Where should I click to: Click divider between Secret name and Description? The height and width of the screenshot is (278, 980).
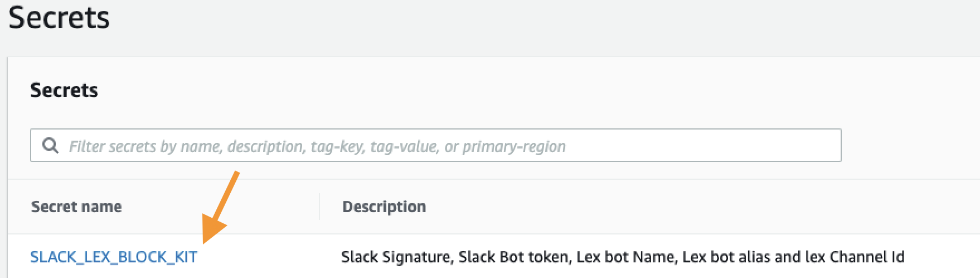click(x=319, y=207)
